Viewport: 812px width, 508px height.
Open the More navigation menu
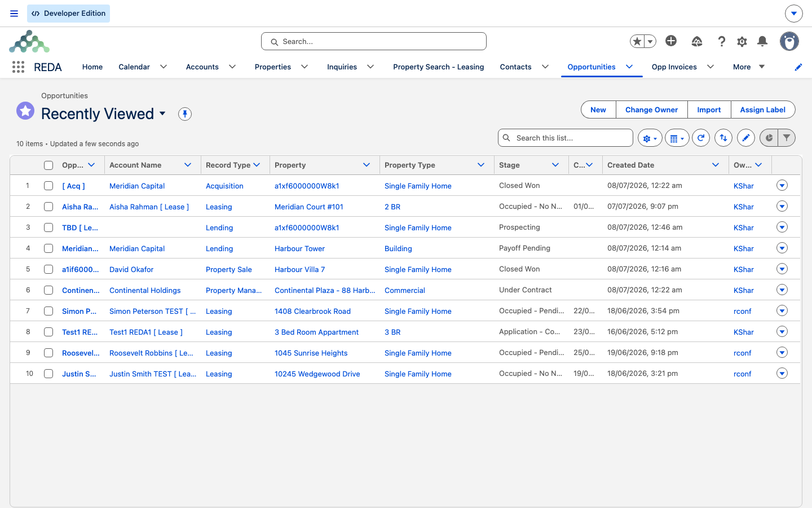748,67
